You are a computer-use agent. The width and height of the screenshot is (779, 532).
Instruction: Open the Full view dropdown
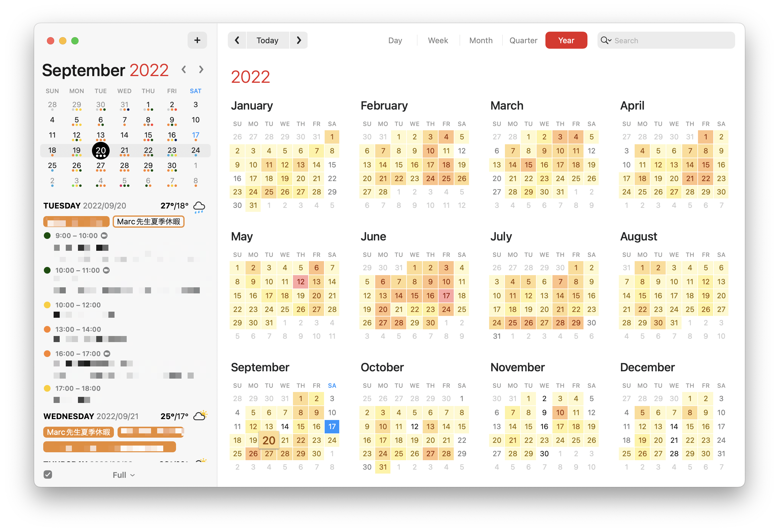(x=124, y=475)
